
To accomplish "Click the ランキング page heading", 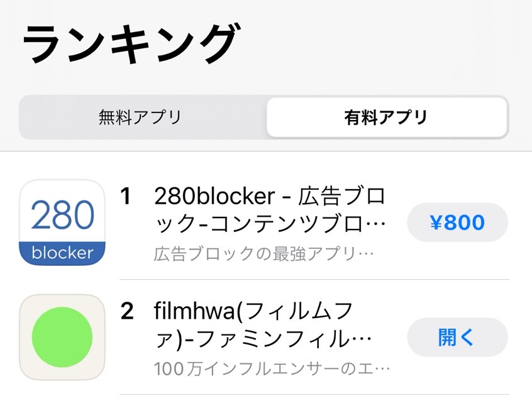I will 130,45.
